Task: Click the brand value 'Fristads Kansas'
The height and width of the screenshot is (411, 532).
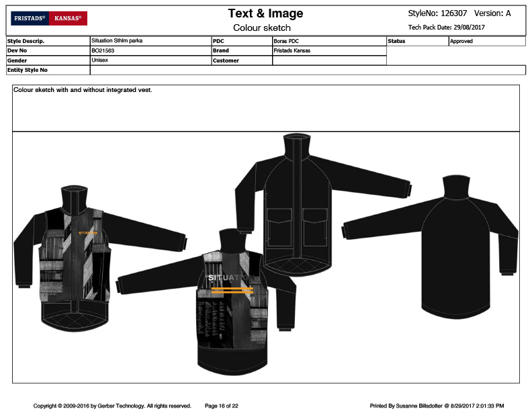Action: pos(329,50)
